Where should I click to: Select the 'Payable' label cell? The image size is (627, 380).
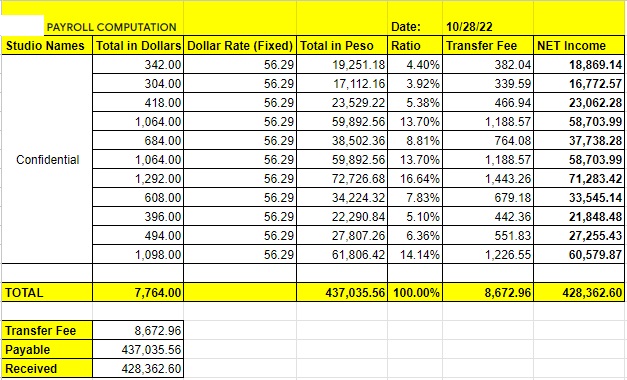click(47, 350)
